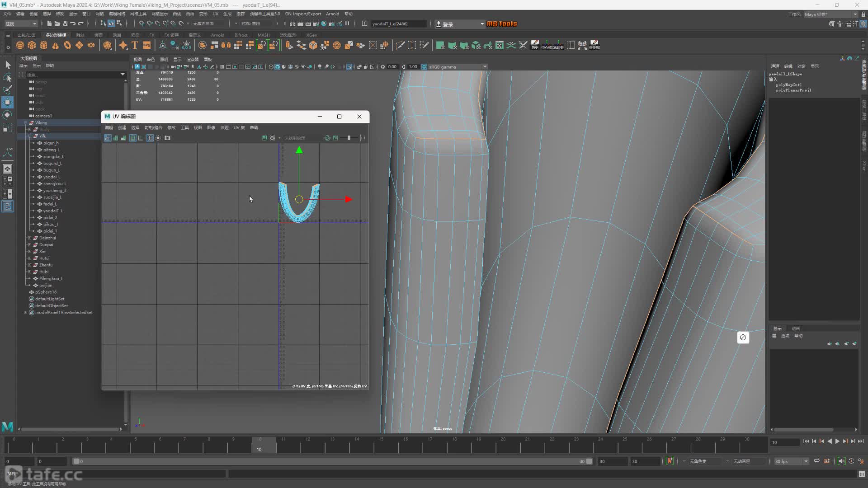
Task: Collapse the Yifu group in the Outliner
Action: pos(29,136)
